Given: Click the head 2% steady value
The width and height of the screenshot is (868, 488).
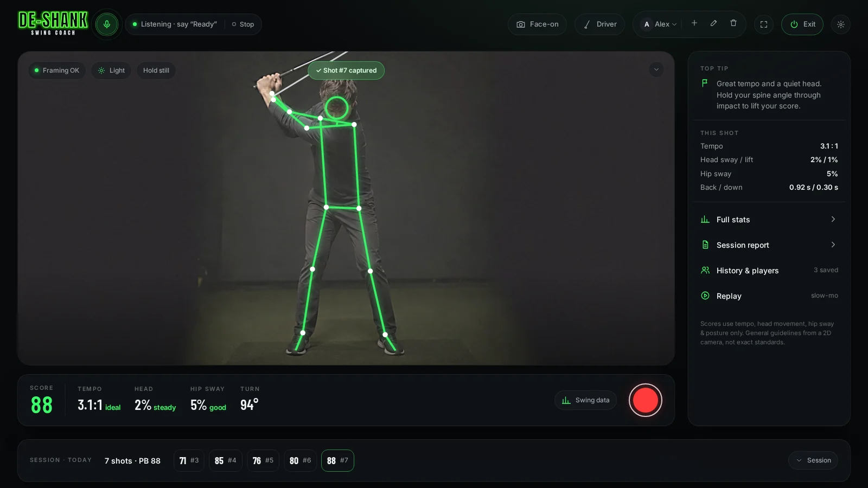Looking at the screenshot, I should [x=155, y=405].
